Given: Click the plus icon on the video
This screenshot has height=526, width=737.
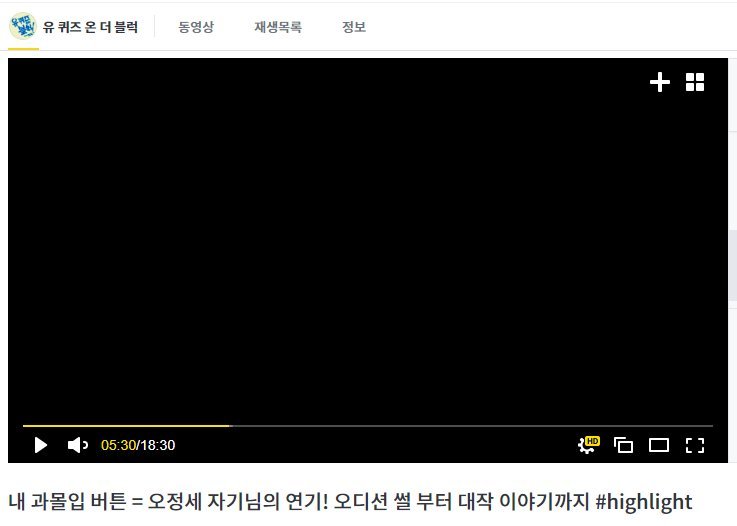Looking at the screenshot, I should coord(660,82).
